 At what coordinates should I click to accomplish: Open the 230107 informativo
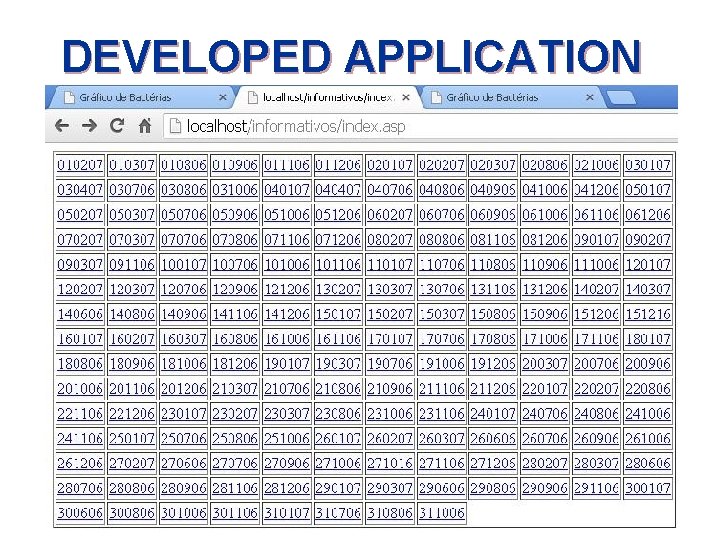click(x=183, y=413)
